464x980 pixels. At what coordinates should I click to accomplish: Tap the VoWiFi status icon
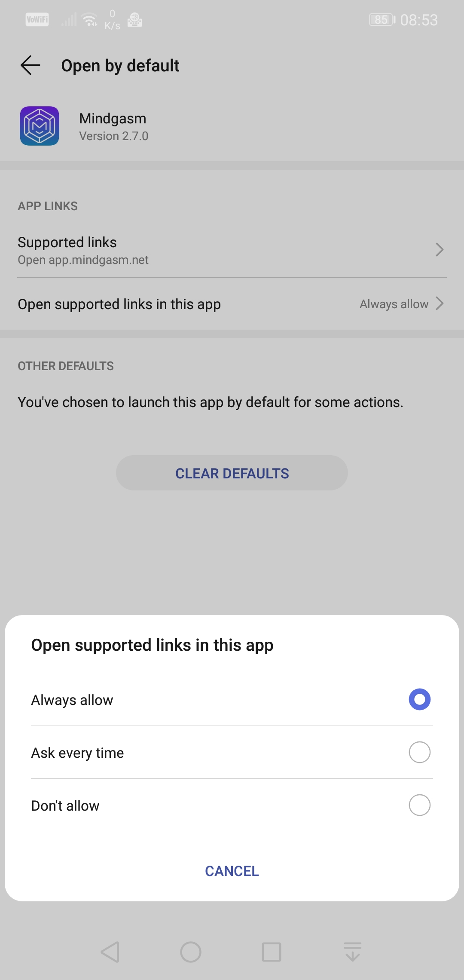(37, 20)
